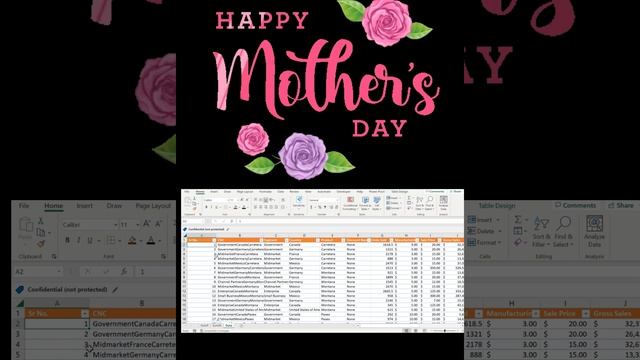Click formula bar Enter checkmark in background Excel
Viewport: 640px width, 360px height.
106,271
